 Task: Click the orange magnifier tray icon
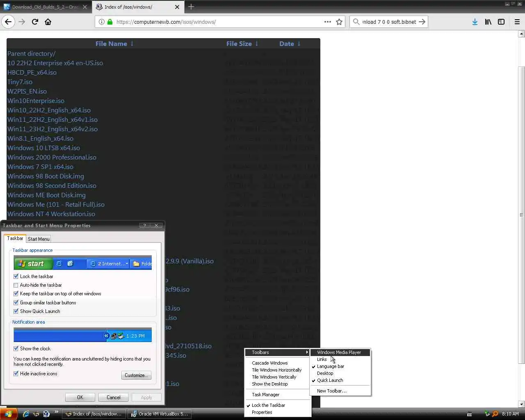(495, 414)
